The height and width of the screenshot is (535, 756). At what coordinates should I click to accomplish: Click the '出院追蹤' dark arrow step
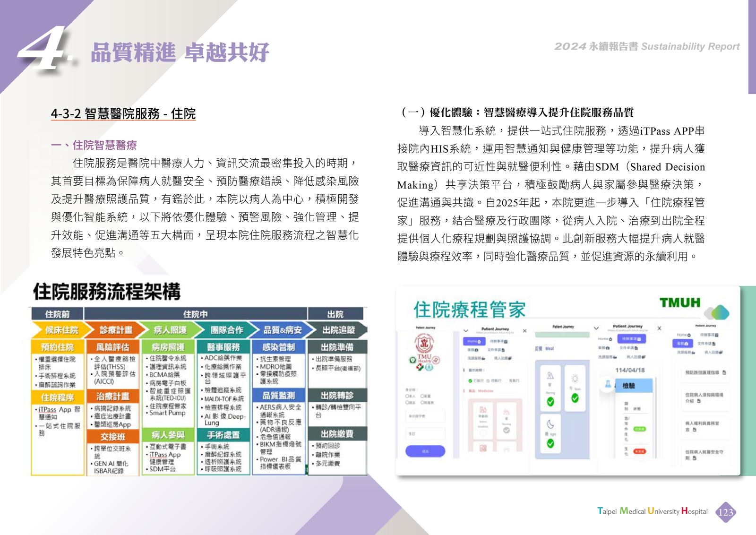pyautogui.click(x=337, y=330)
